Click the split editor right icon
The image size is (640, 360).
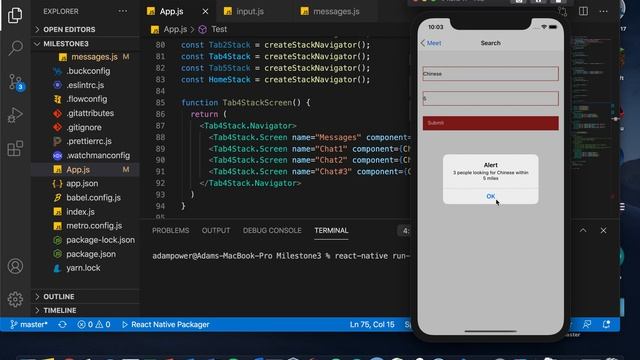[x=583, y=11]
